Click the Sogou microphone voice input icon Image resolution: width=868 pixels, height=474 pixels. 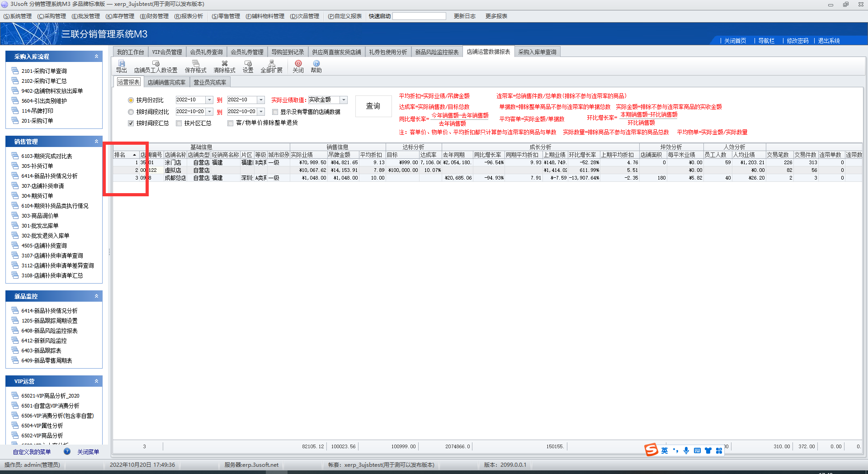(x=686, y=450)
